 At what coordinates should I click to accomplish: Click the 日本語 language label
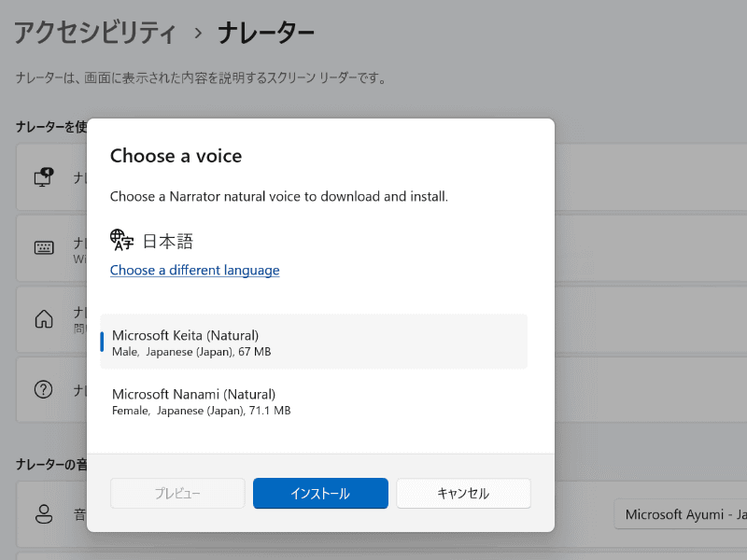[x=166, y=239]
